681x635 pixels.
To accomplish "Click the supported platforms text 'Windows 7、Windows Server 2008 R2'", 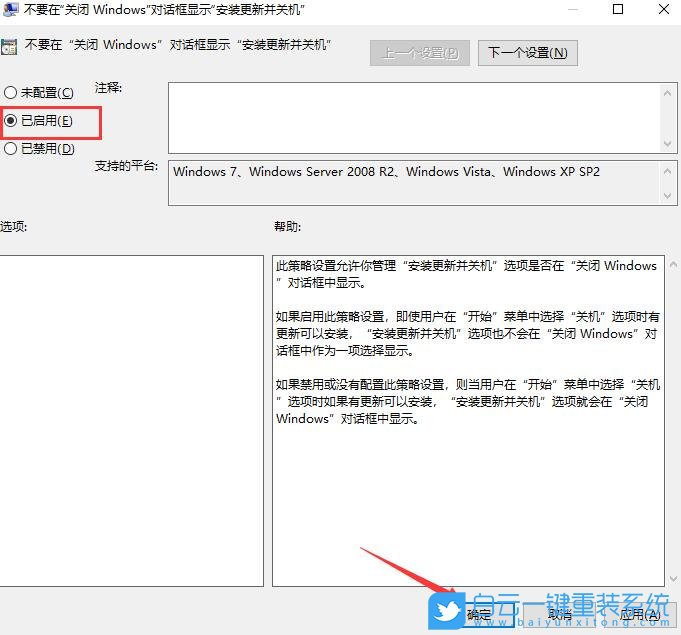I will pos(284,172).
